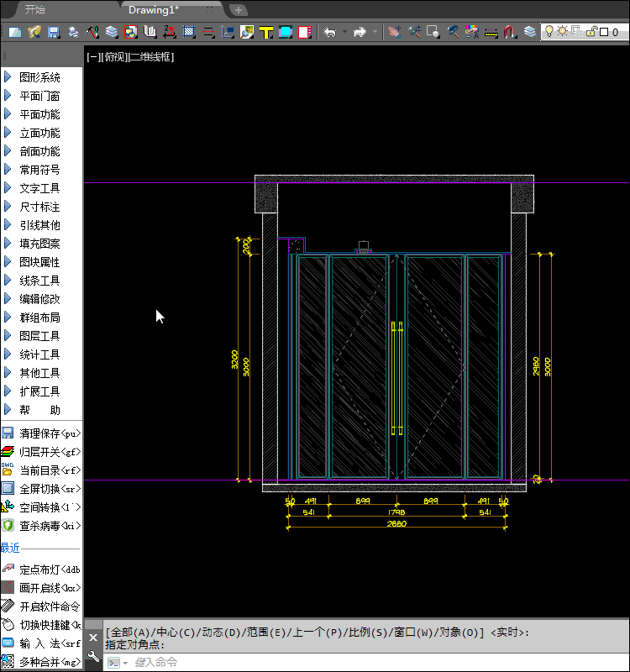The height and width of the screenshot is (672, 630).
Task: Expand the 帮 助 menu group
Action: click(41, 410)
